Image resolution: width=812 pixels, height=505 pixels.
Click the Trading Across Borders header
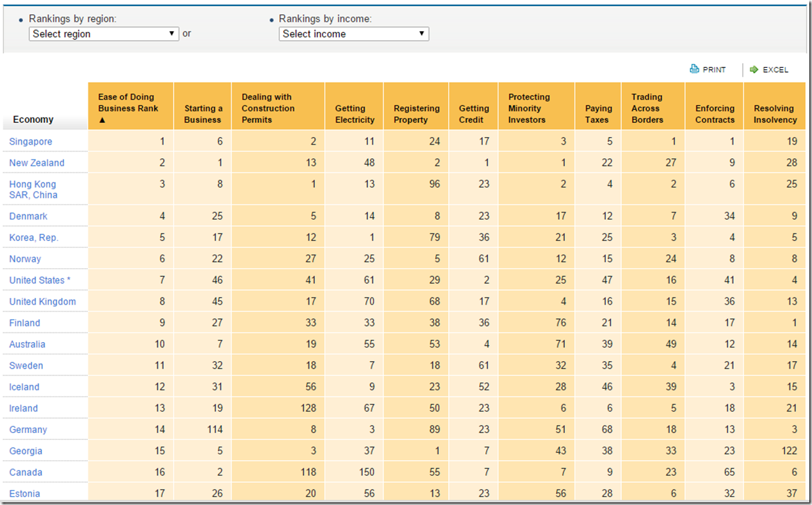pyautogui.click(x=647, y=109)
